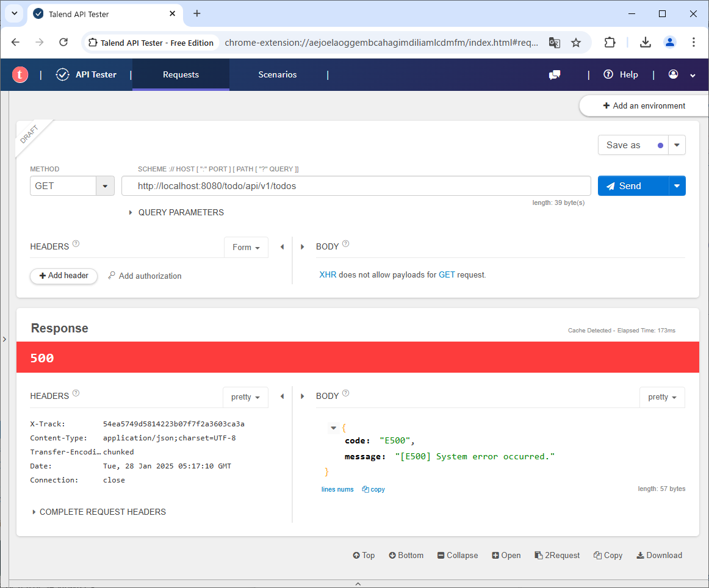Send the GET request

tap(633, 186)
